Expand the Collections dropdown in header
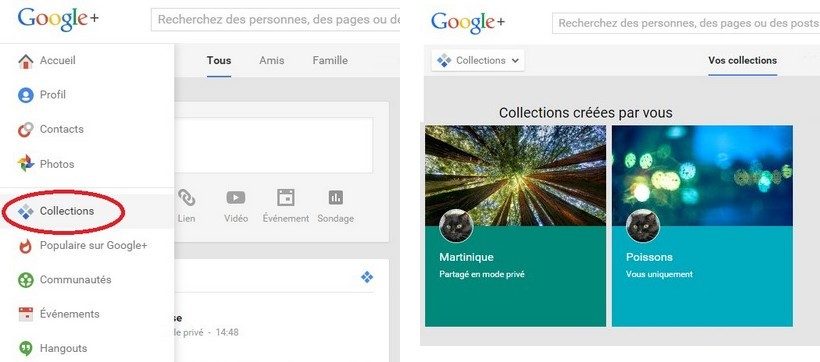The width and height of the screenshot is (820, 362). pos(478,61)
